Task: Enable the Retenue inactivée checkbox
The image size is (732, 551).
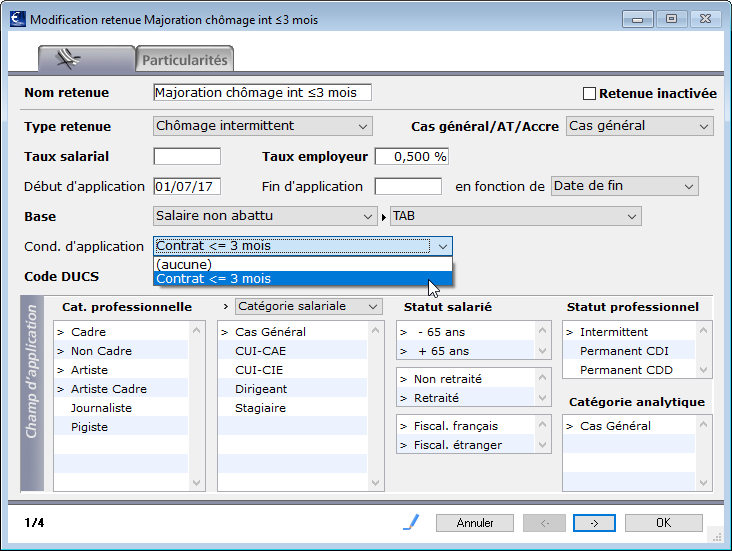Action: pos(589,93)
